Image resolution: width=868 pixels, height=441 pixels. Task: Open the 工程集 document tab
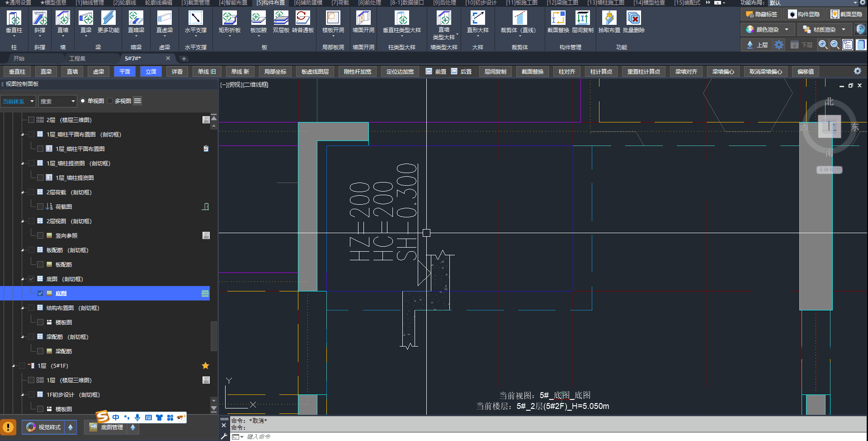pos(77,59)
